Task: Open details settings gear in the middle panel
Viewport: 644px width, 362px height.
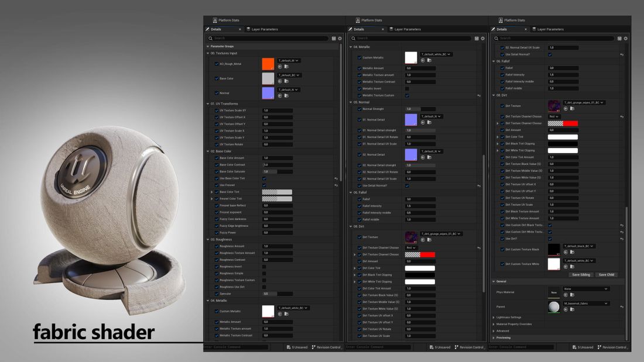Action: point(482,38)
